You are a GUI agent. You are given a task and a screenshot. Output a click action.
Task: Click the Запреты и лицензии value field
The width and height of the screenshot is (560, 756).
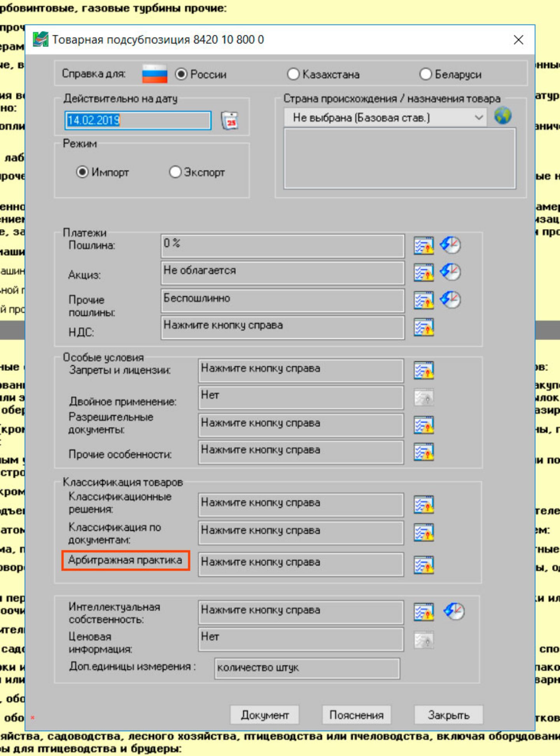[301, 370]
